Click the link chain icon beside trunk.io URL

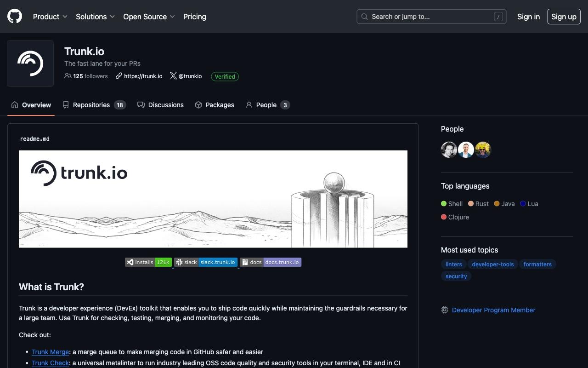click(119, 76)
